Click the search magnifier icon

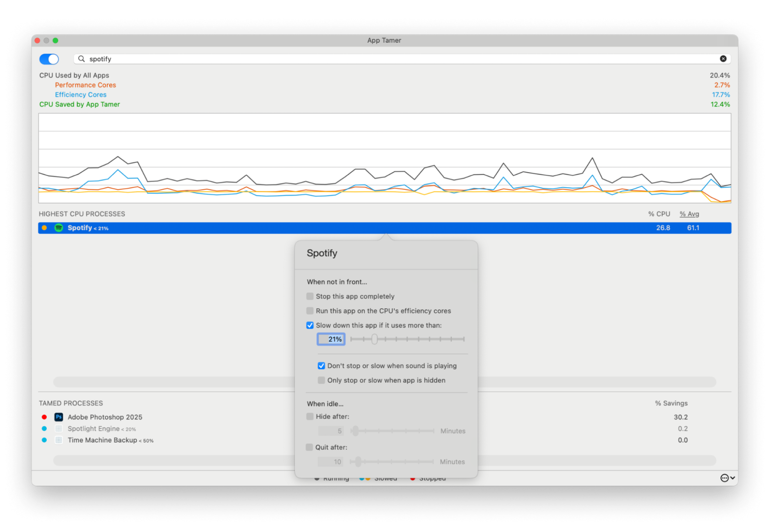pyautogui.click(x=82, y=59)
